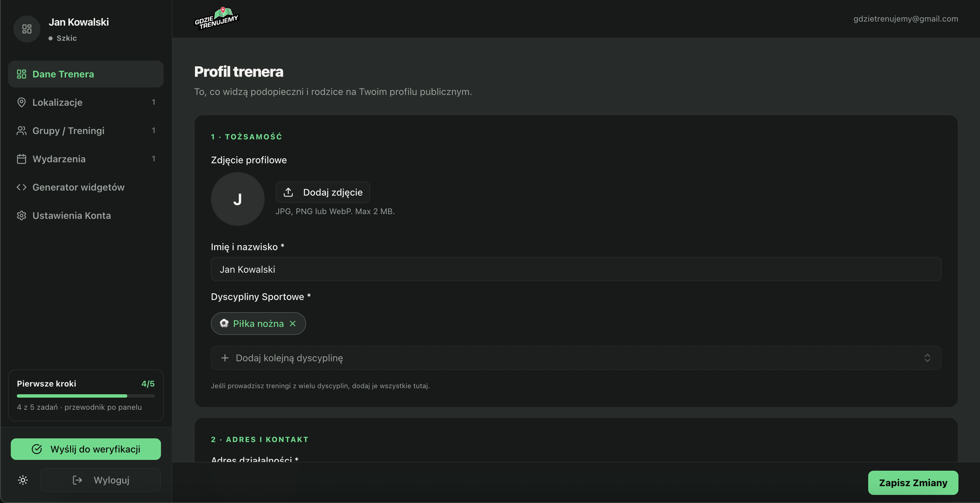The width and height of the screenshot is (980, 503).
Task: Save with Zapisz Zmiany button
Action: 913,483
